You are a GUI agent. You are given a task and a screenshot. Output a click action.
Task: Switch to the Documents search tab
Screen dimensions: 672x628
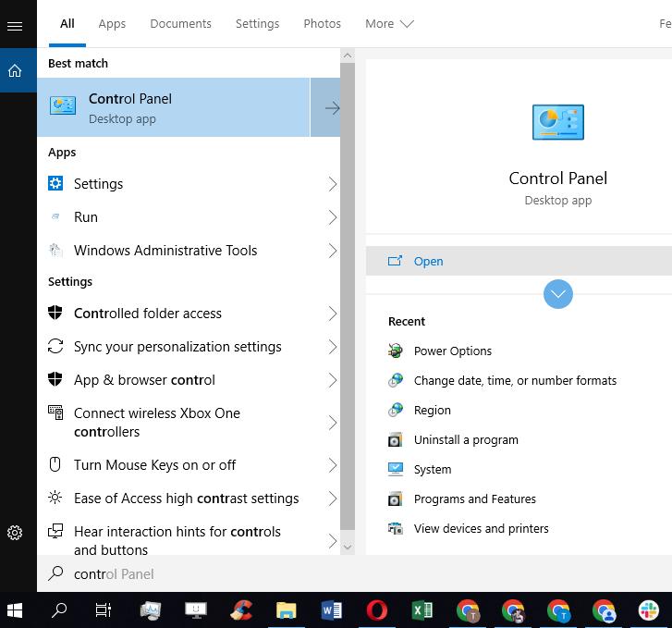click(x=180, y=24)
